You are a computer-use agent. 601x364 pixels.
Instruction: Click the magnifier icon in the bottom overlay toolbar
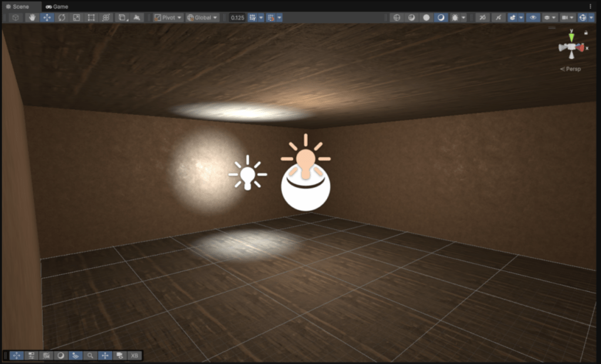[90, 355]
